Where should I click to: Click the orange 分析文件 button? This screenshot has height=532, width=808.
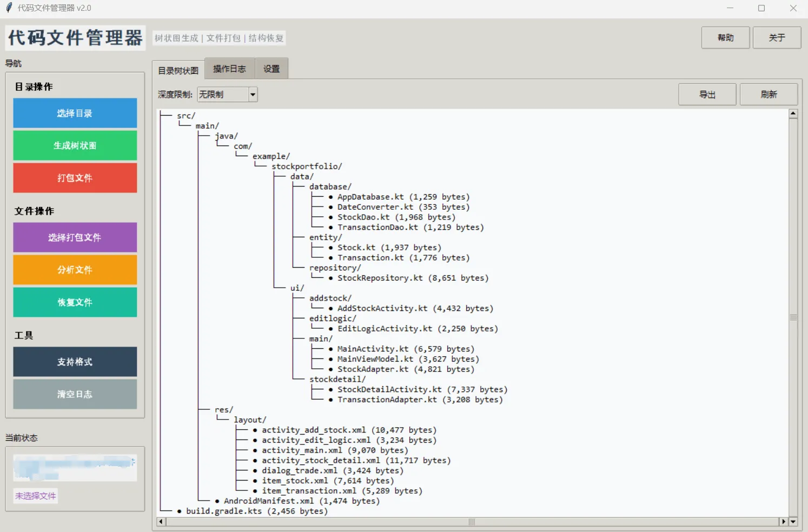pyautogui.click(x=75, y=270)
